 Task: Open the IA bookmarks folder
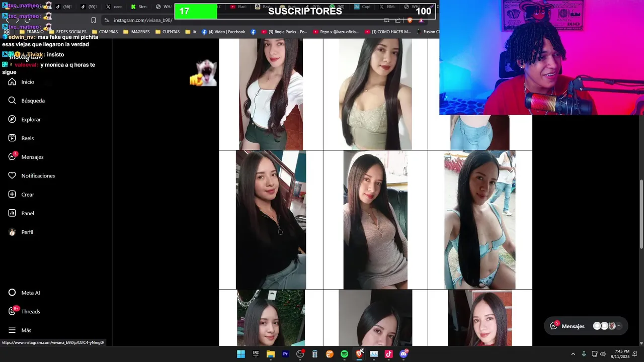pos(191,32)
